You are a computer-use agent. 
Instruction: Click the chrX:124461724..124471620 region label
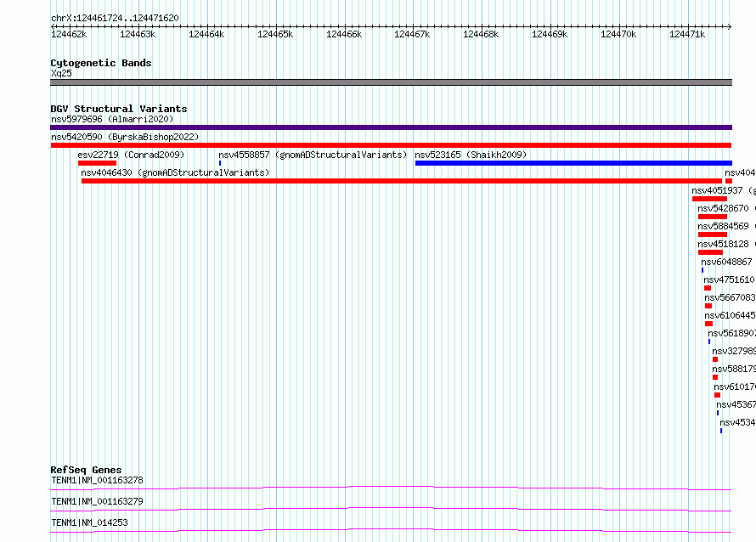(115, 18)
